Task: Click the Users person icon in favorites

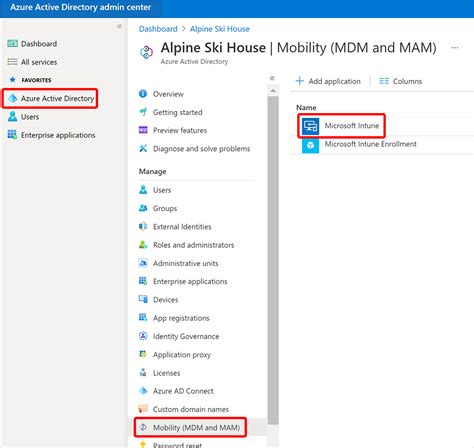Action: coord(13,117)
